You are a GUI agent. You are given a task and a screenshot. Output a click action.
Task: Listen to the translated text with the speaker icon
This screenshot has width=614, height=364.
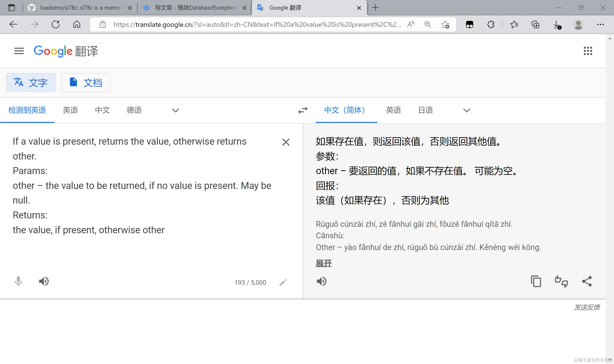tap(321, 281)
